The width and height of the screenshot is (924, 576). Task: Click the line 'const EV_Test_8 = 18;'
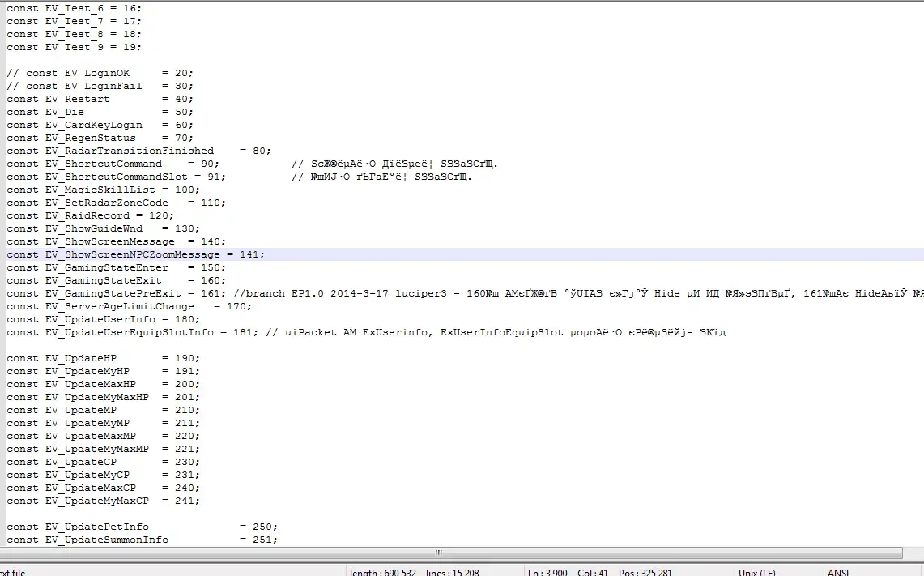click(74, 34)
